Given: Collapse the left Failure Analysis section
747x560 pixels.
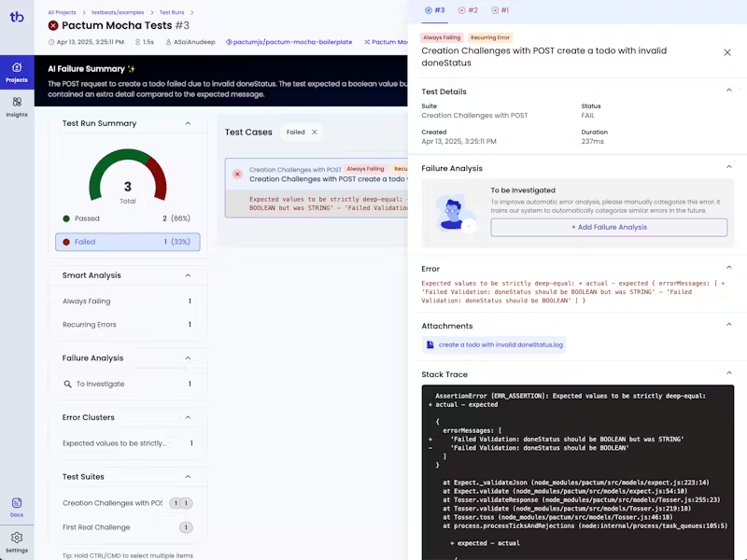Looking at the screenshot, I should tap(188, 358).
